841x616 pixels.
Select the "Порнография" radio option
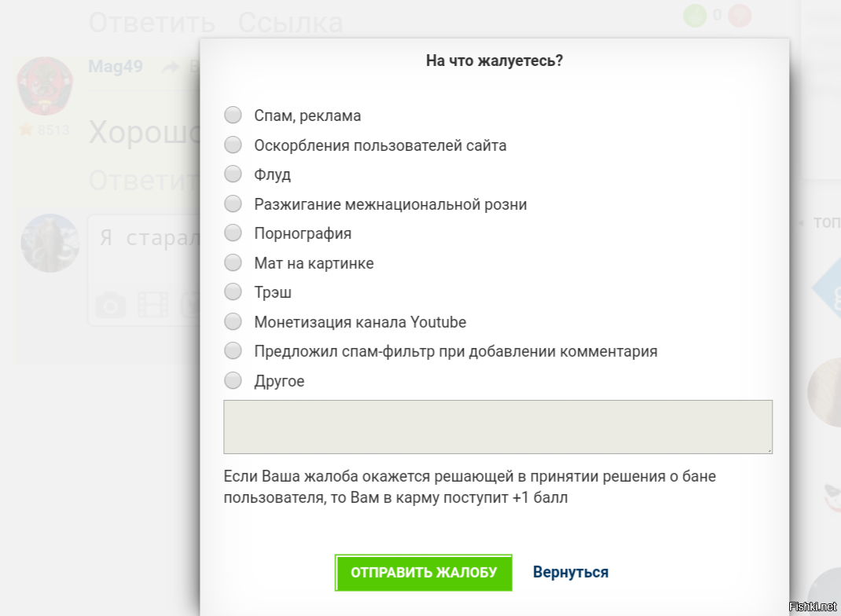(233, 233)
